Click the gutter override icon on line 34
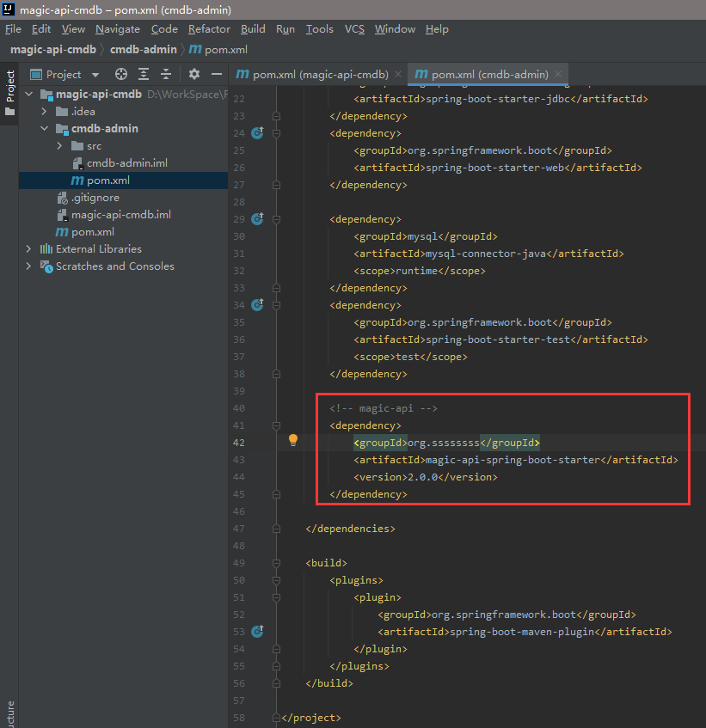The width and height of the screenshot is (706, 728). coord(256,305)
